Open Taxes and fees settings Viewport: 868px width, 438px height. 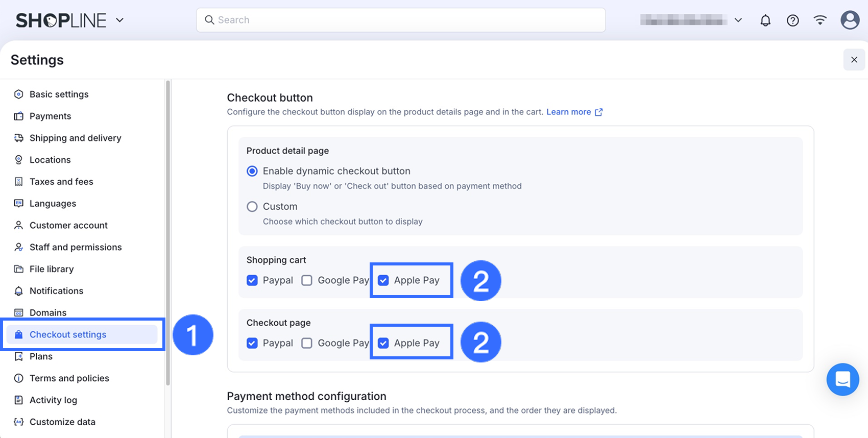(x=61, y=182)
